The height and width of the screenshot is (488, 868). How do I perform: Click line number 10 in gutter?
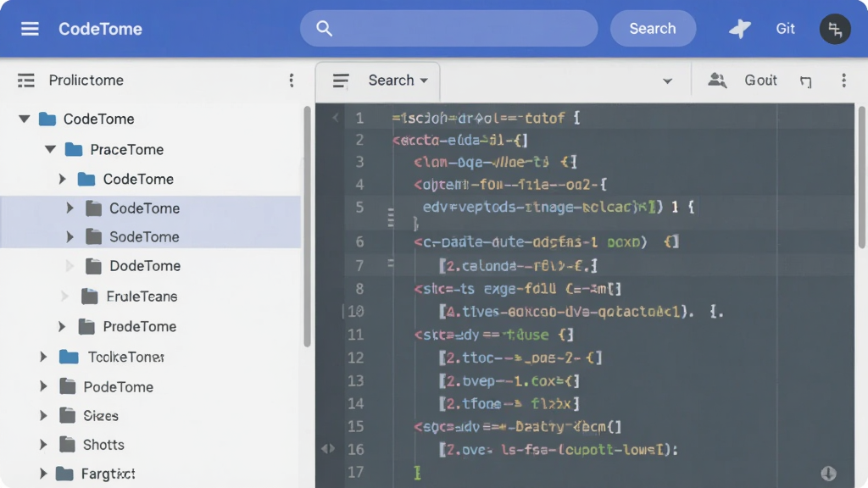click(x=355, y=312)
